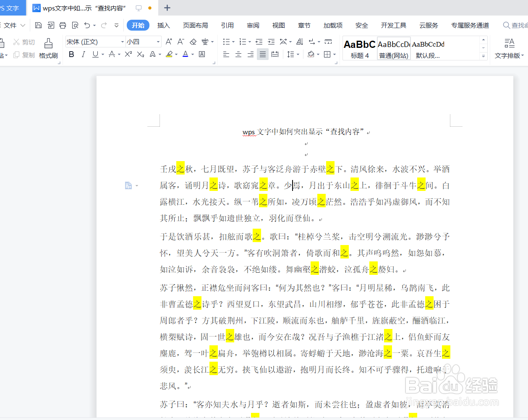Click the Cut (剪切) button
This screenshot has height=420, width=528.
click(x=24, y=42)
